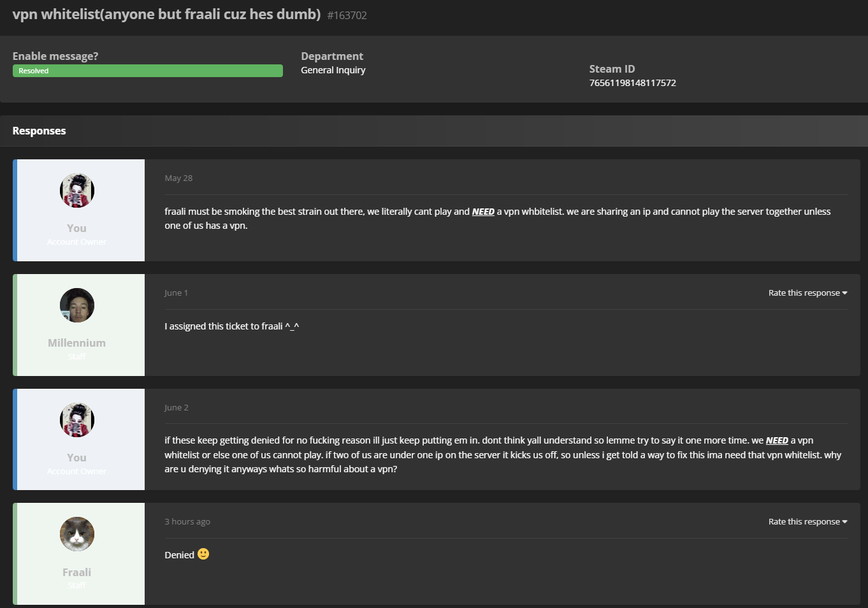Click the "Department" field label
Viewport: 868px width, 608px height.
click(332, 56)
